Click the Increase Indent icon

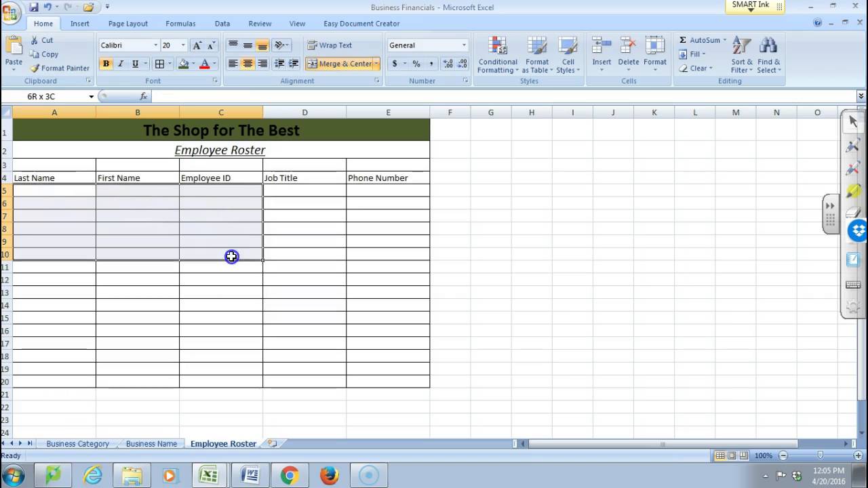tap(294, 64)
